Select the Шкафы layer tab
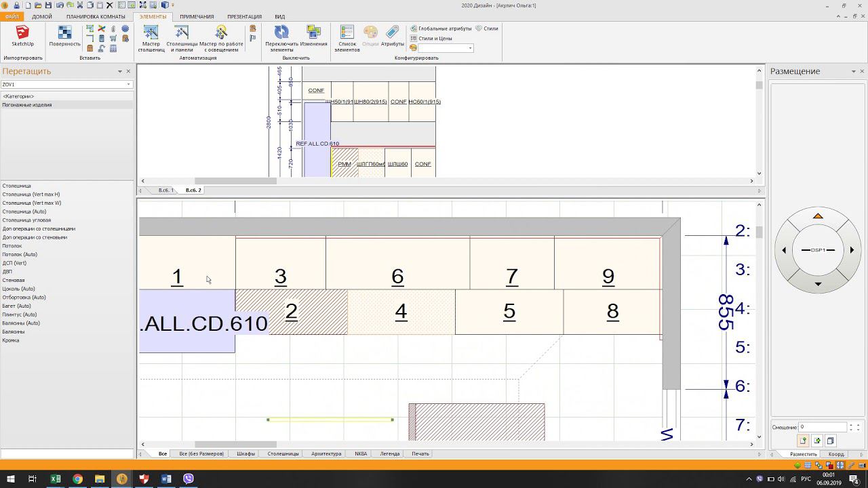The height and width of the screenshot is (488, 868). click(x=246, y=453)
